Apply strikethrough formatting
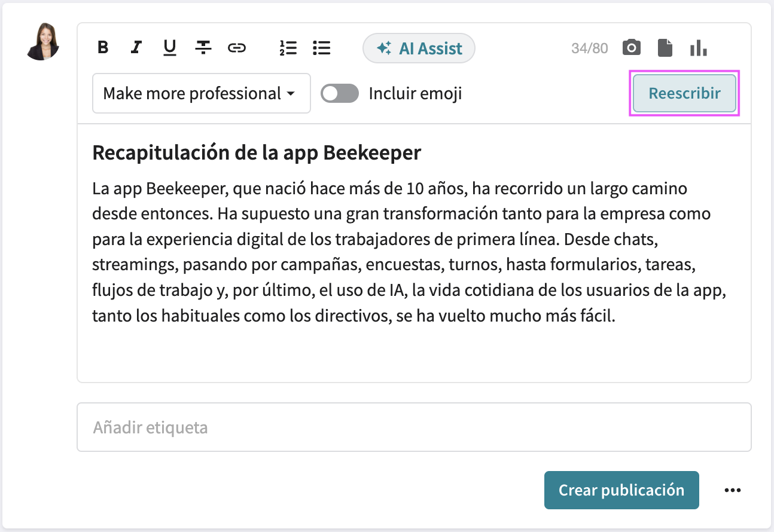Viewport: 774px width, 532px height. point(203,48)
